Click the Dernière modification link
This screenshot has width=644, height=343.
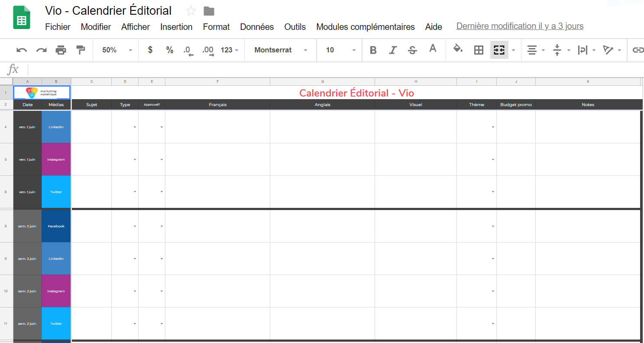coord(520,26)
